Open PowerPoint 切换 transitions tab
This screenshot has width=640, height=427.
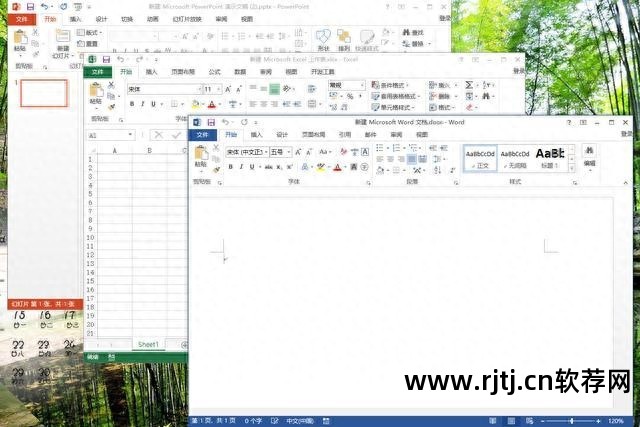[127, 19]
